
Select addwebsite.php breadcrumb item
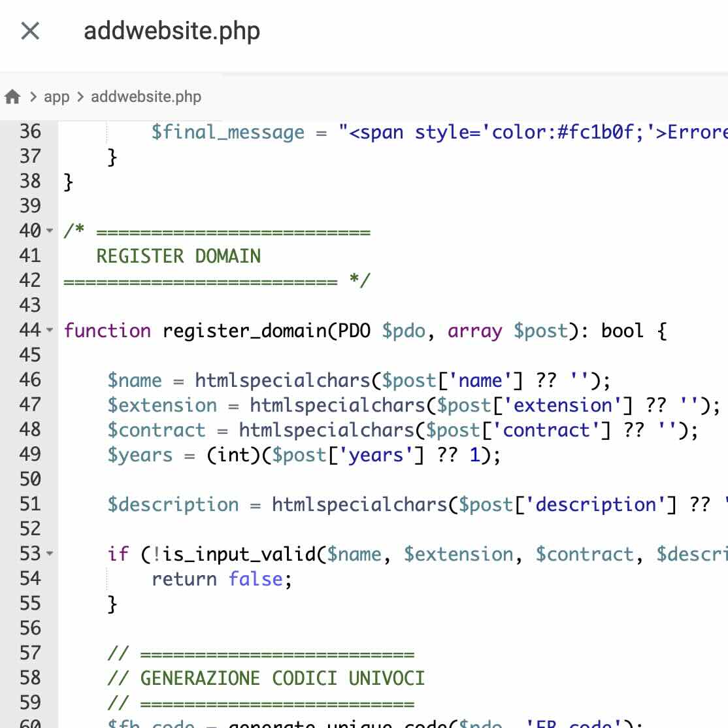tap(146, 97)
